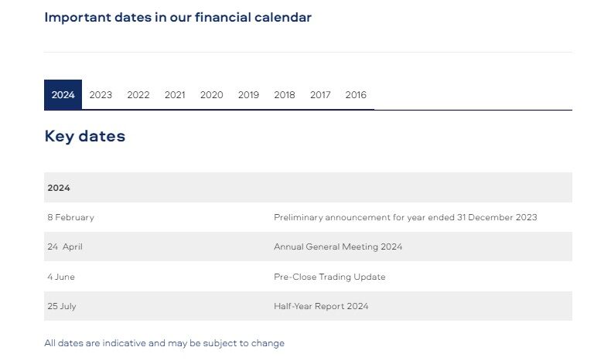This screenshot has width=611, height=364.
Task: Select the 2024 year tab
Action: click(x=63, y=95)
